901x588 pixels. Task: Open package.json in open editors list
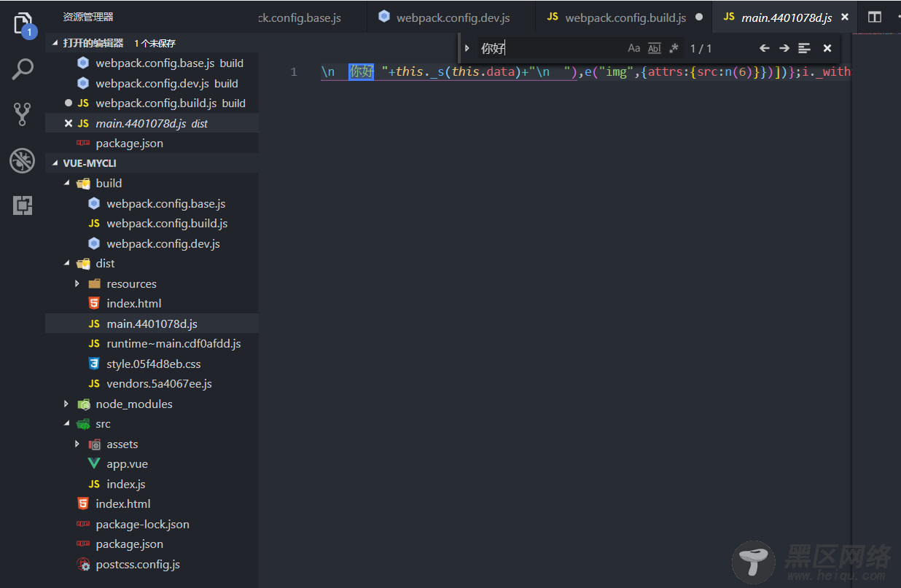pos(152,144)
